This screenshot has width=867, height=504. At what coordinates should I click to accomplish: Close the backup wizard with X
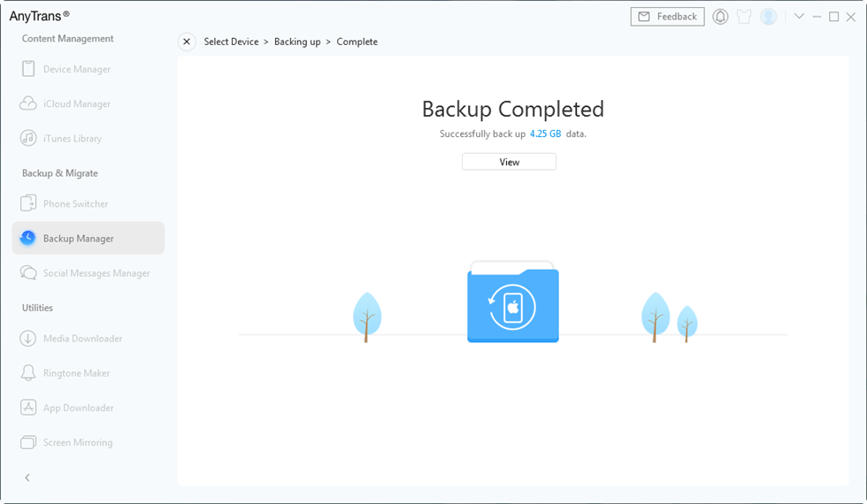point(187,42)
